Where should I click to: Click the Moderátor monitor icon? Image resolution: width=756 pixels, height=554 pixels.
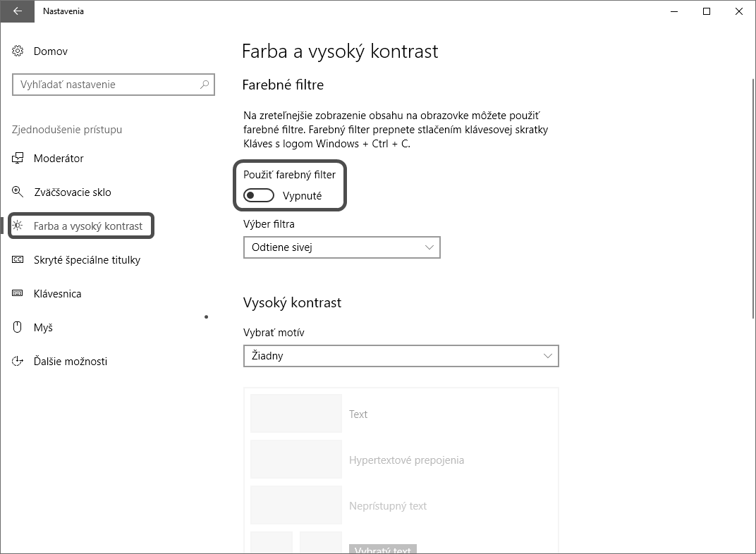click(x=18, y=159)
